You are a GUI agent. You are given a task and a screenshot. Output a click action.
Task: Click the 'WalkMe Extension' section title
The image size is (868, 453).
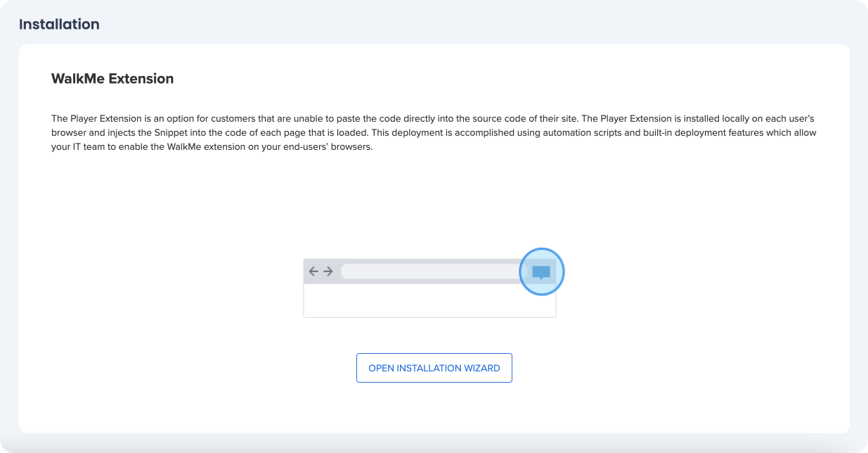pos(112,79)
